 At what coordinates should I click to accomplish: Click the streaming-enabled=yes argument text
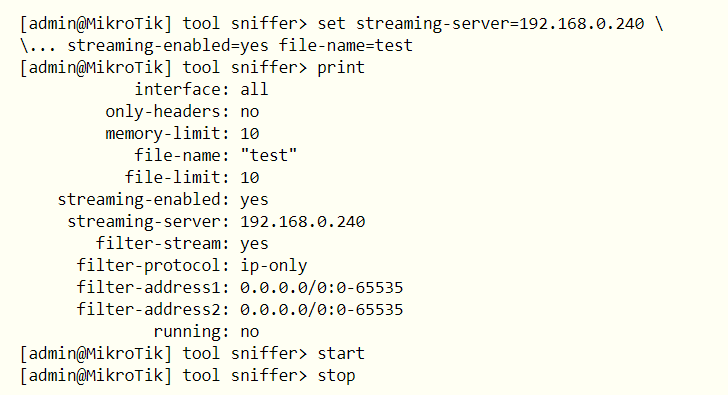(x=168, y=45)
